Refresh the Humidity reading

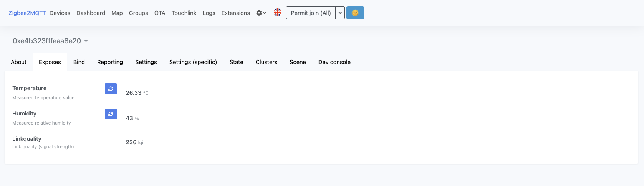[x=111, y=114]
